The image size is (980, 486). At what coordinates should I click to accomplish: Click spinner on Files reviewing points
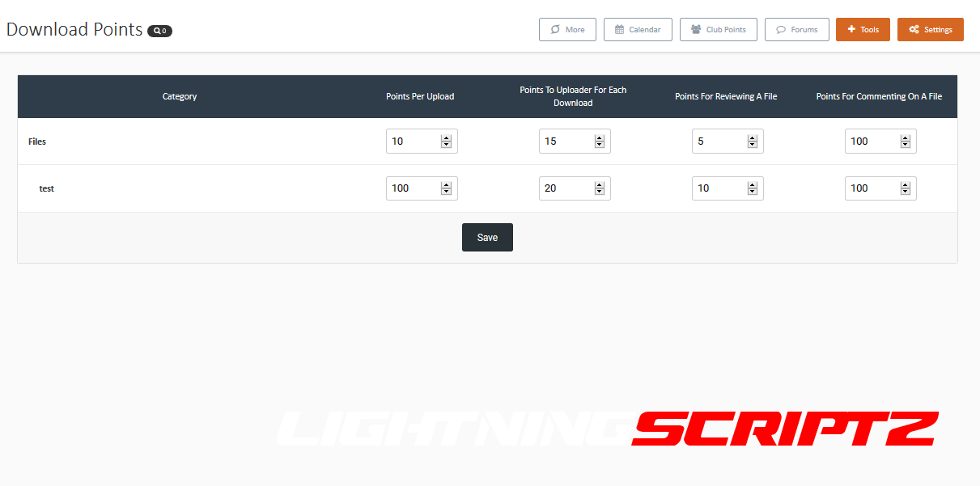coord(752,142)
